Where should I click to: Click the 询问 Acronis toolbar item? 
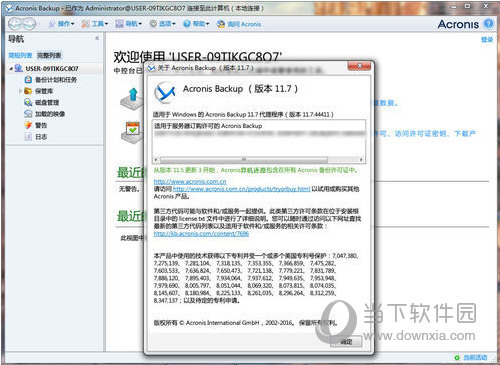tap(239, 24)
